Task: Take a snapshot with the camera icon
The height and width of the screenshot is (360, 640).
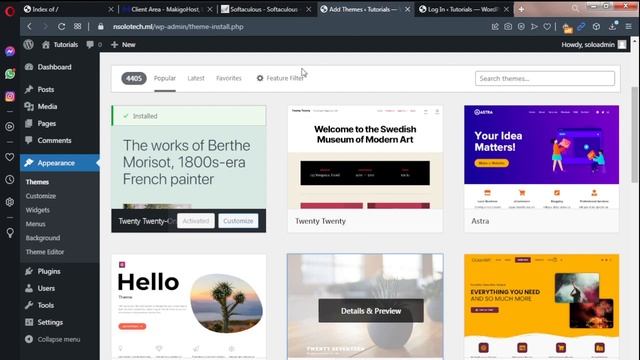Action: [x=508, y=27]
